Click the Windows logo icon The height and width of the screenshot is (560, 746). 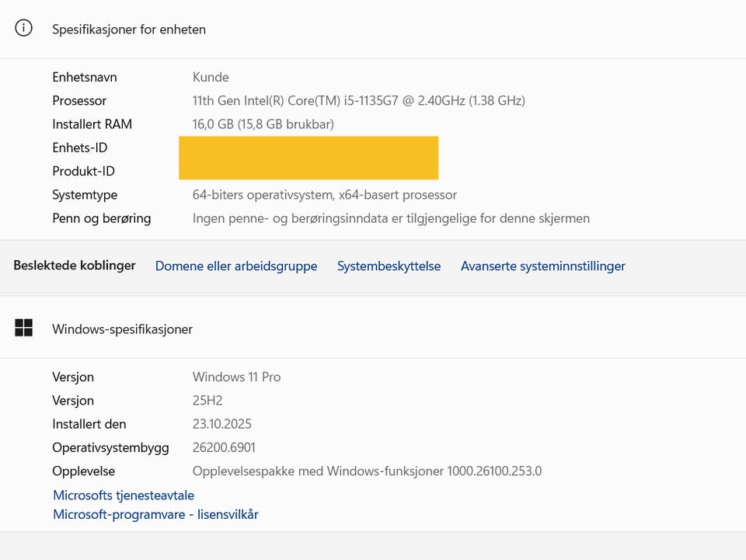tap(24, 328)
